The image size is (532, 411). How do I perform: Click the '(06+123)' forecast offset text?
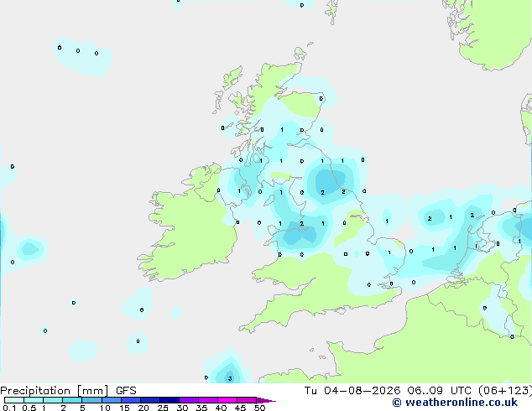505,391
